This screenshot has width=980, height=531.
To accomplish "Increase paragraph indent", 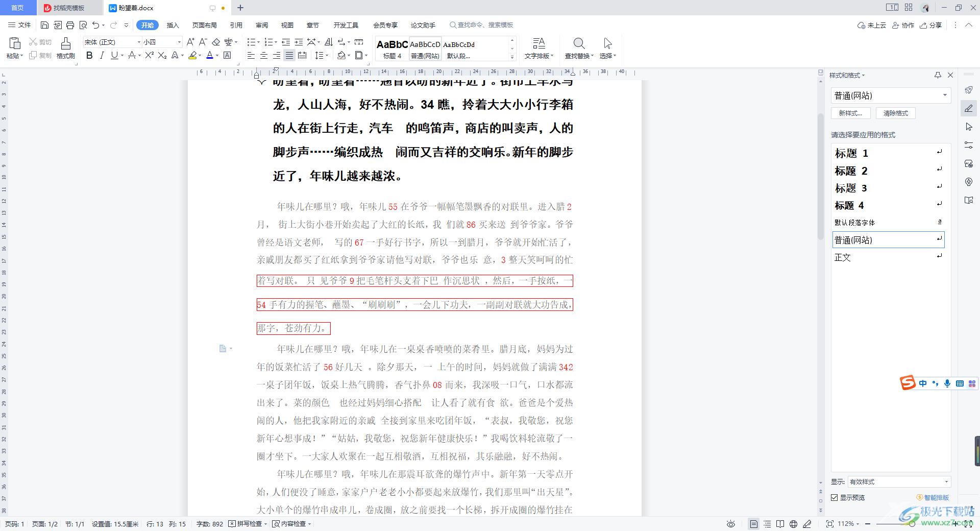I will point(299,42).
